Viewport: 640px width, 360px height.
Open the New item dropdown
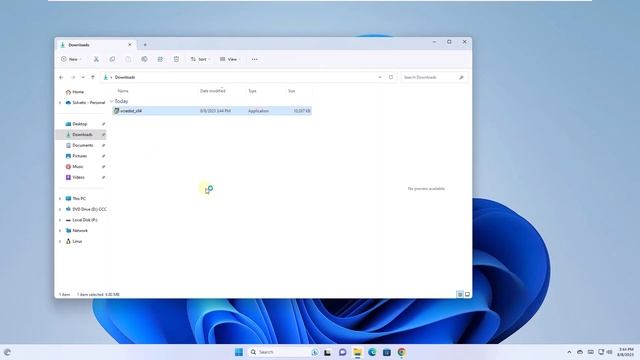(71, 59)
